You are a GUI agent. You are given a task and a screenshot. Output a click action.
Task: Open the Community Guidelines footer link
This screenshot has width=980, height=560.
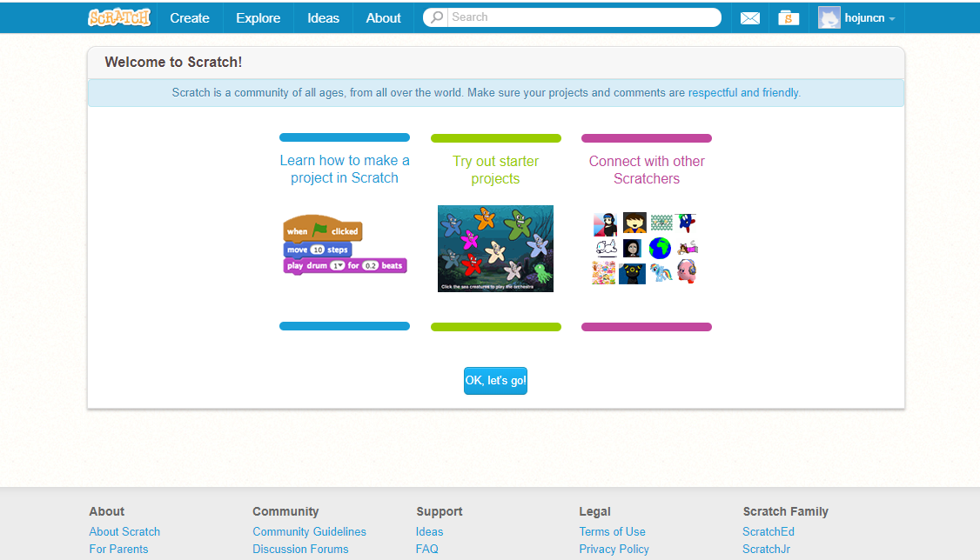click(309, 532)
